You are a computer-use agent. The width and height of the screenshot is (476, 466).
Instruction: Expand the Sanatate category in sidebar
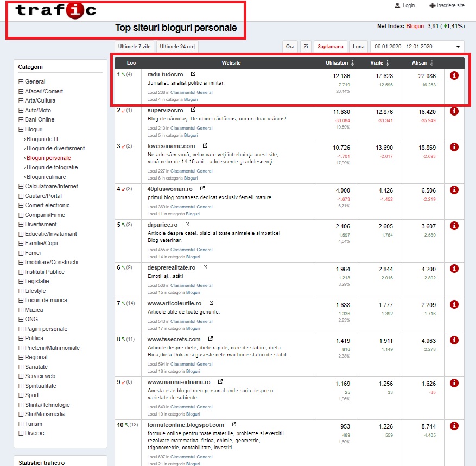click(x=21, y=367)
